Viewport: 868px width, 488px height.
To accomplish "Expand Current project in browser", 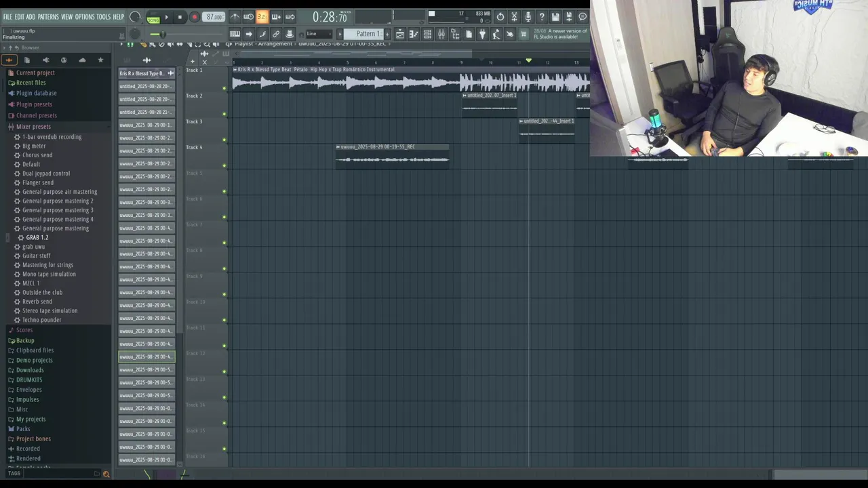I will pyautogui.click(x=35, y=73).
